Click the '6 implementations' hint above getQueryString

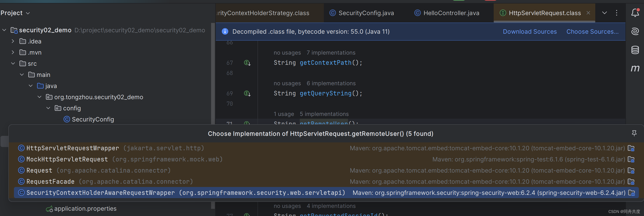[x=331, y=83]
